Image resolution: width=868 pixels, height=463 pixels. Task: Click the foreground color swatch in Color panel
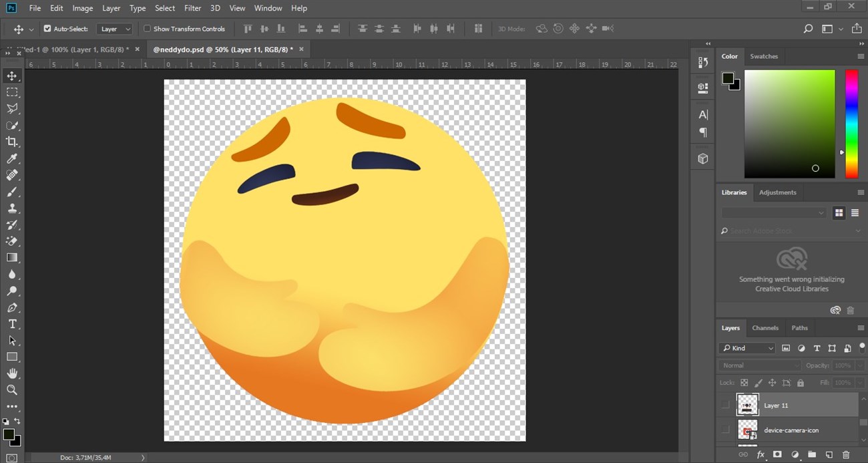tap(728, 79)
